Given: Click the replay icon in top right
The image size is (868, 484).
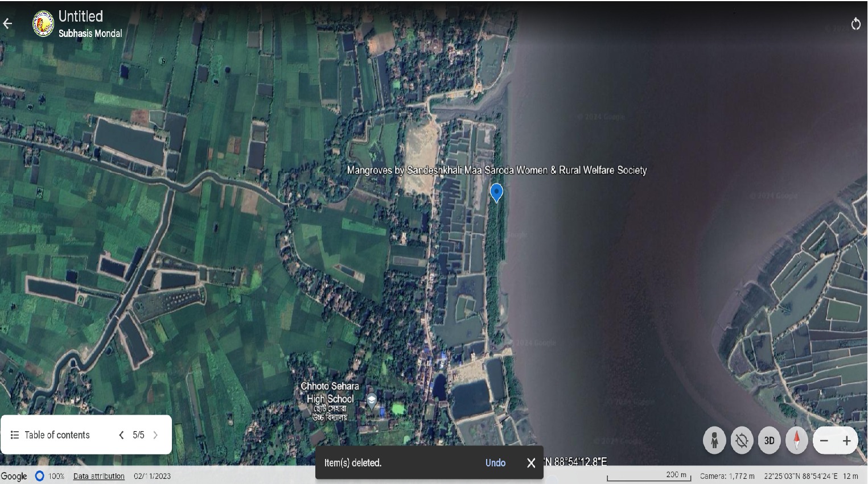Looking at the screenshot, I should 855,24.
